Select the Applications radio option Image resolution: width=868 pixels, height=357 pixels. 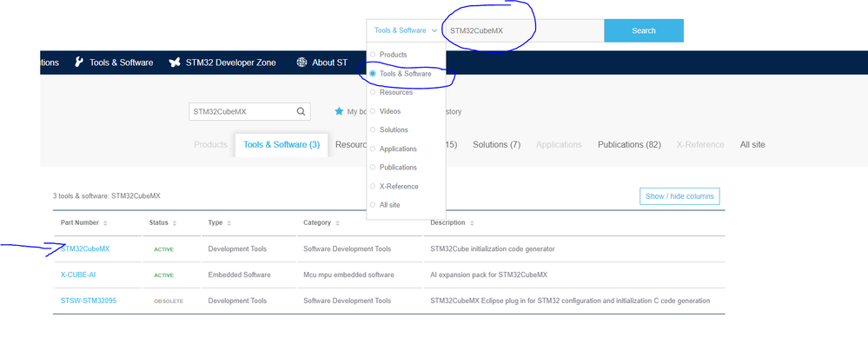click(373, 149)
